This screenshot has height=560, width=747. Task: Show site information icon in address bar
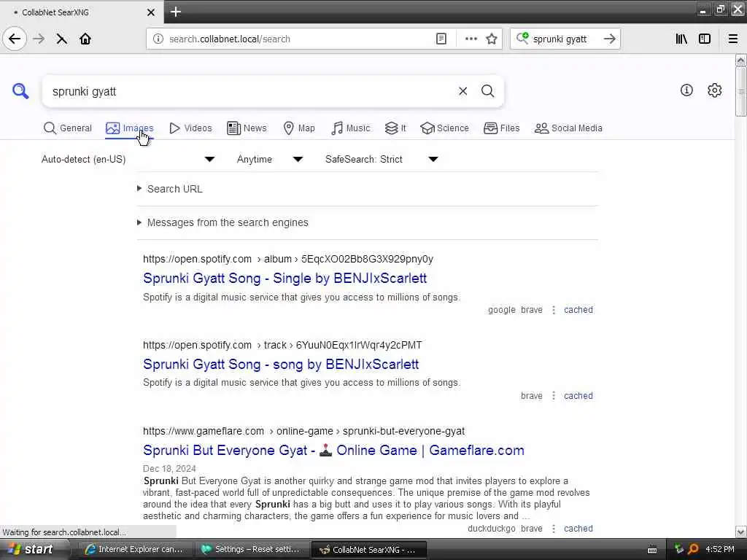coord(158,39)
